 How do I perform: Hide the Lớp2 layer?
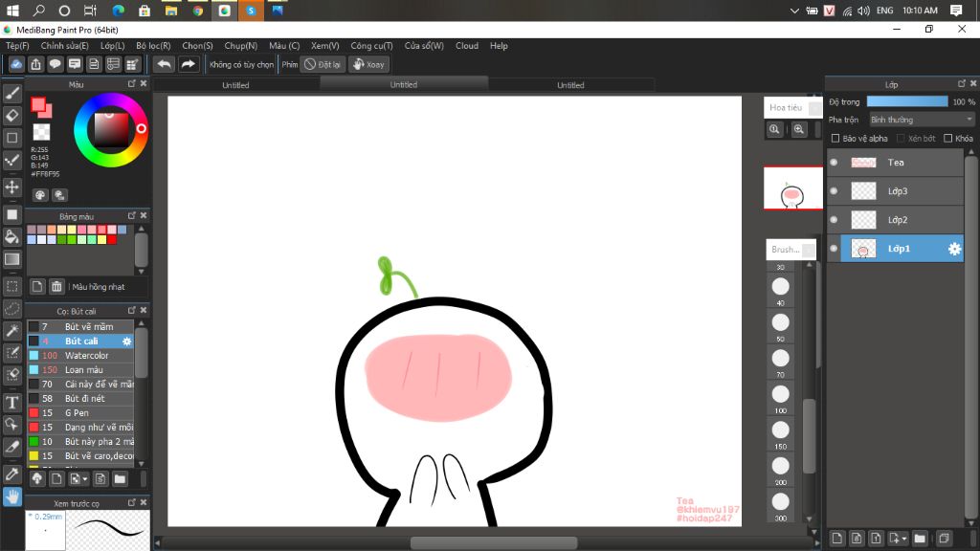coord(834,220)
